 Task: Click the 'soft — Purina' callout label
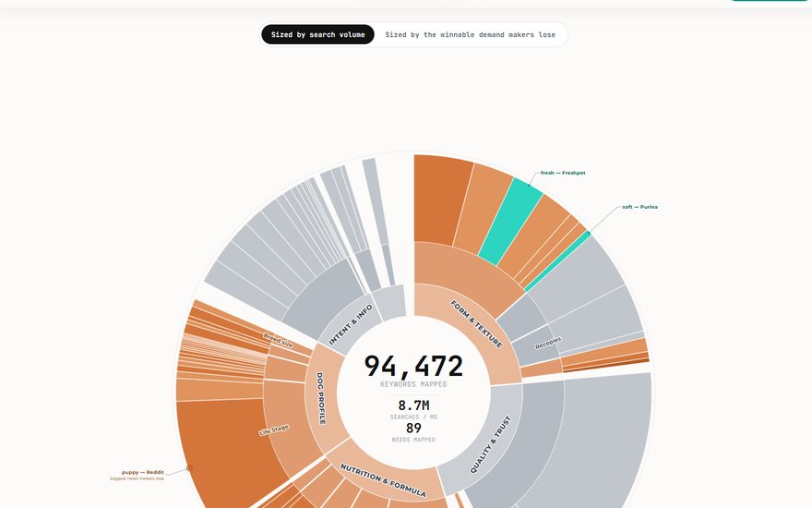tap(639, 207)
